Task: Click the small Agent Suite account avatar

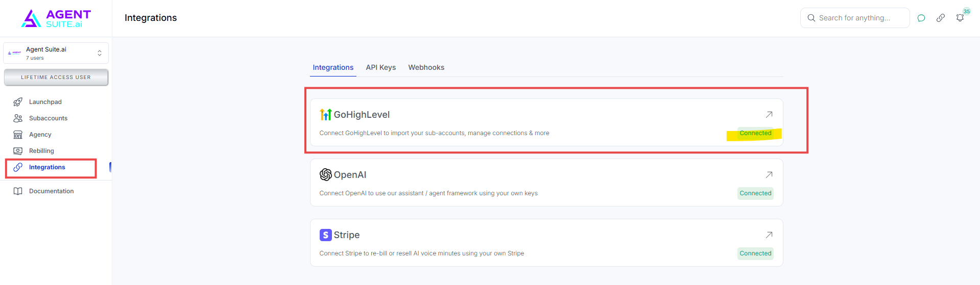Action: tap(15, 53)
